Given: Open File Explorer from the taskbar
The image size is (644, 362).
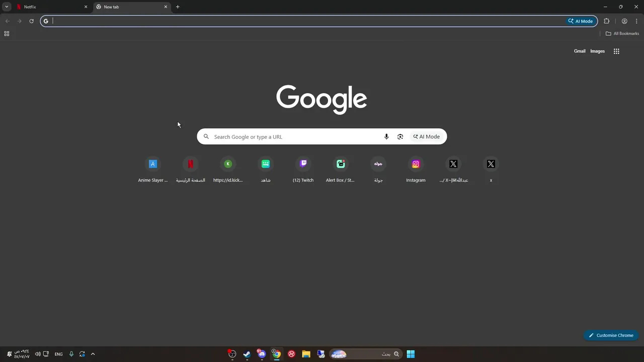Looking at the screenshot, I should pyautogui.click(x=306, y=354).
